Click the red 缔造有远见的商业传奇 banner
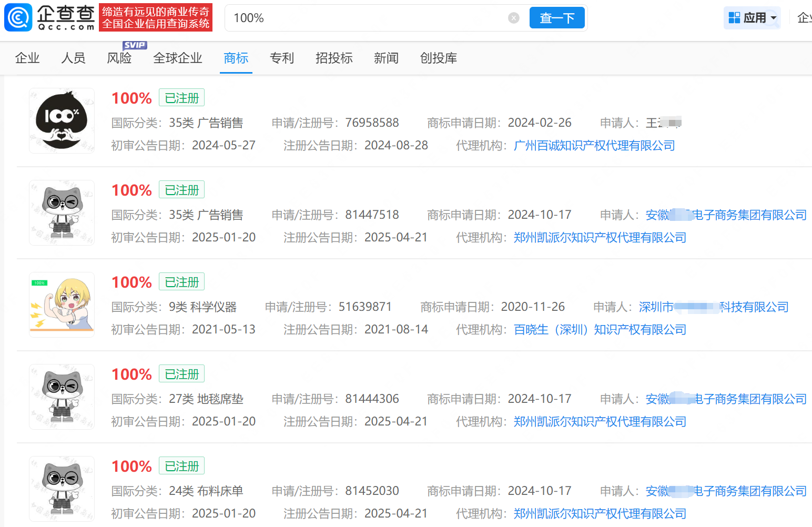 pyautogui.click(x=155, y=17)
